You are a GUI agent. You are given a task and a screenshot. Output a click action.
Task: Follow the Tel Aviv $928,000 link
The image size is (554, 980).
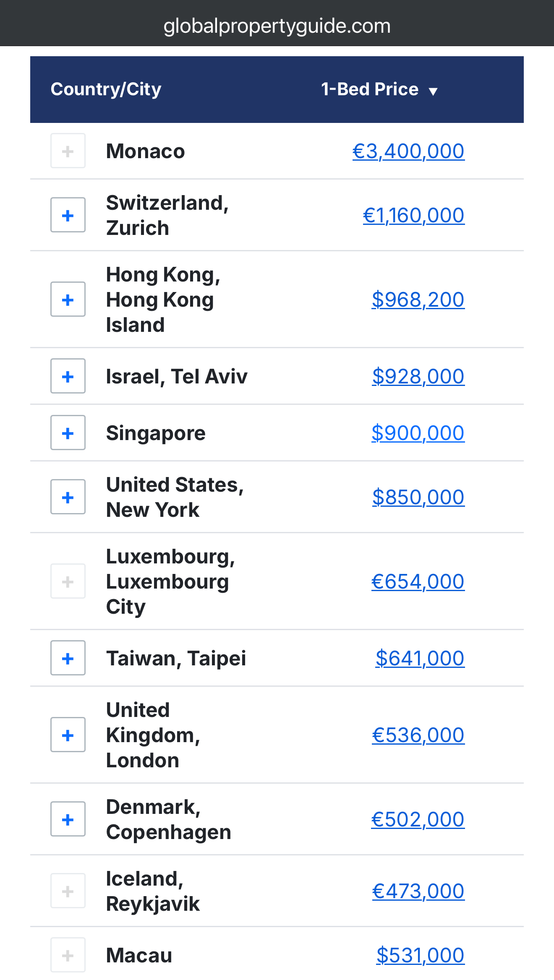tap(418, 377)
